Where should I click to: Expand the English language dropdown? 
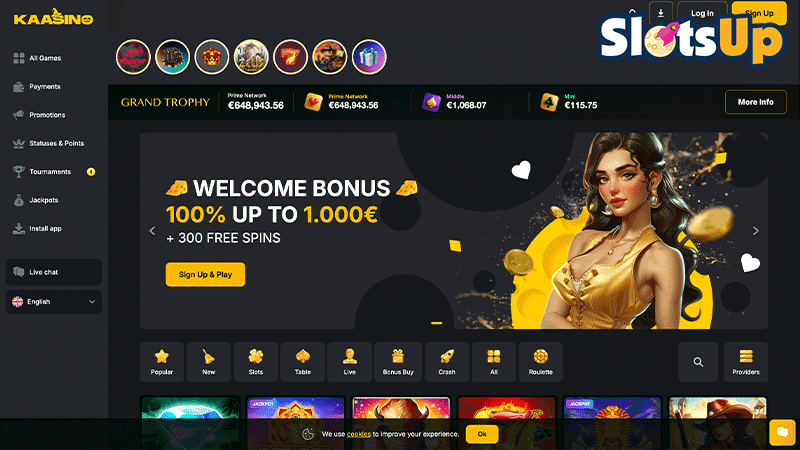[x=54, y=302]
